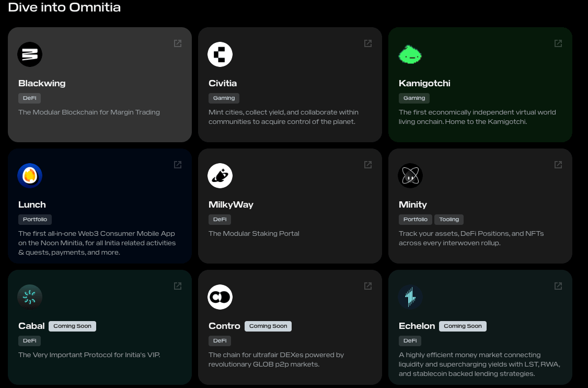Click the Portfolio tag under Lunch

tap(35, 219)
